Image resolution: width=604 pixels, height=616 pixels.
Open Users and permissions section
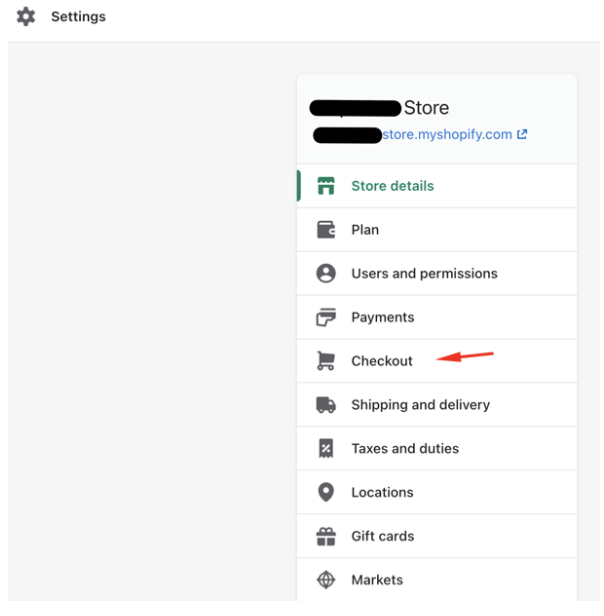[x=437, y=273]
